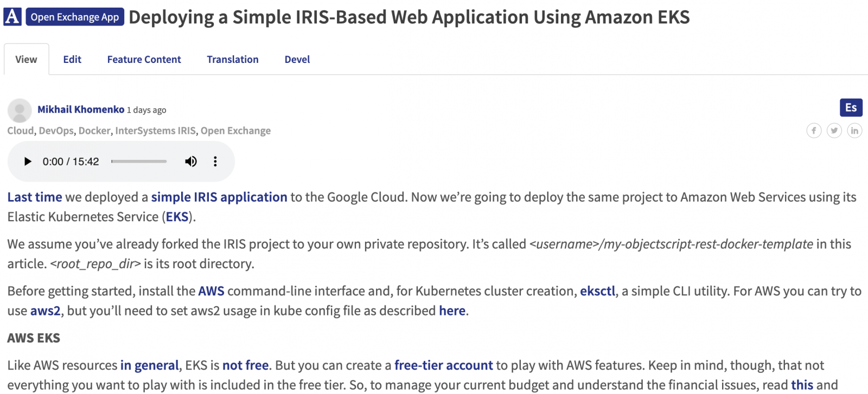868x394 pixels.
Task: Select the View tab
Action: coord(26,59)
